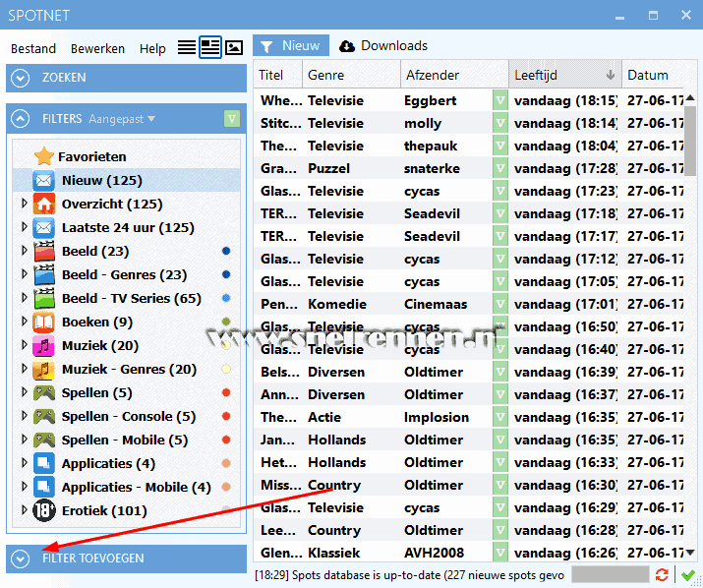703x588 pixels.
Task: Click the green clapperboard TV Series icon
Action: click(44, 299)
